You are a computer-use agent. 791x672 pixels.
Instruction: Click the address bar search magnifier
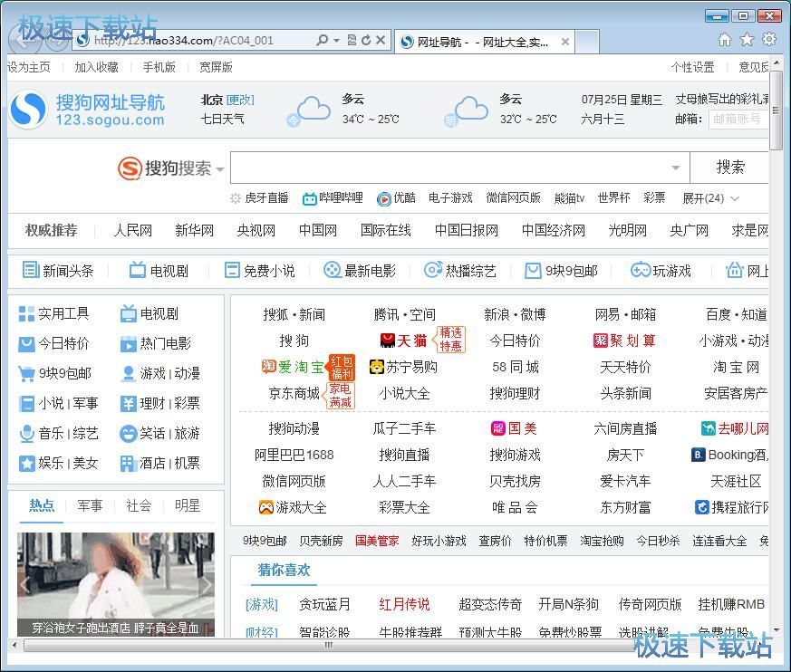322,41
